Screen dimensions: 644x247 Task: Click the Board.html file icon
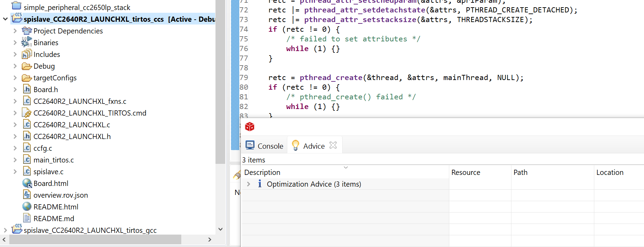point(27,183)
